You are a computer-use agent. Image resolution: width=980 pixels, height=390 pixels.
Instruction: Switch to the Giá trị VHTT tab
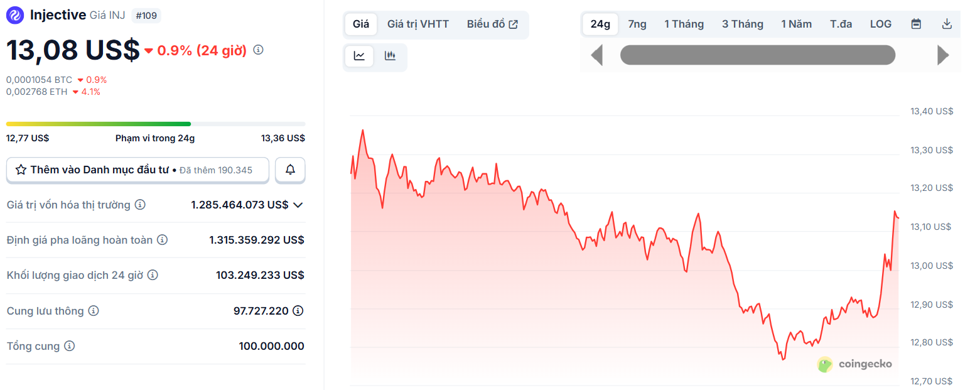418,24
